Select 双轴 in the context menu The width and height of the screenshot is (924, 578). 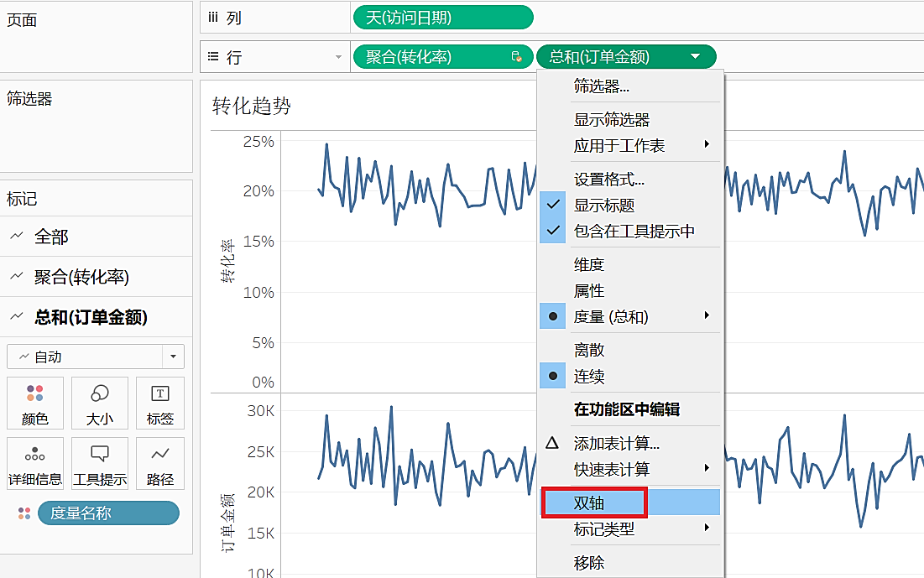tap(630, 502)
